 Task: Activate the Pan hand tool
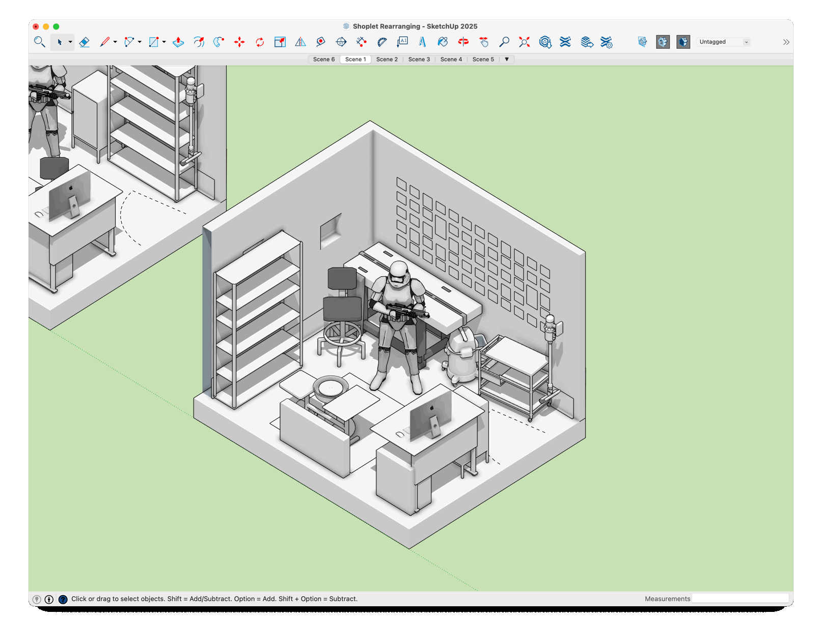tap(484, 42)
